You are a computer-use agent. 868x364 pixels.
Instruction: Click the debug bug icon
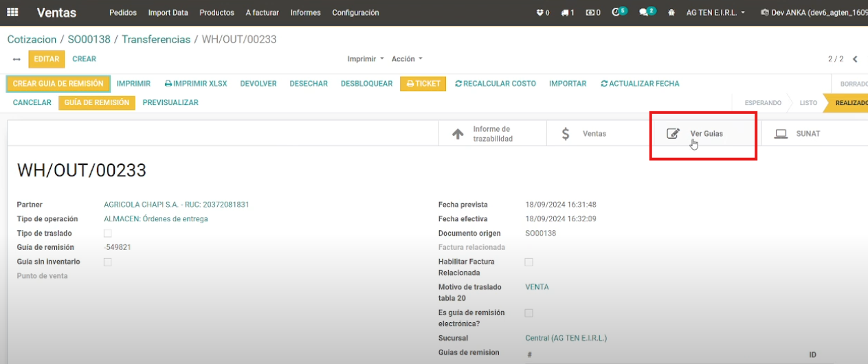coord(671,12)
